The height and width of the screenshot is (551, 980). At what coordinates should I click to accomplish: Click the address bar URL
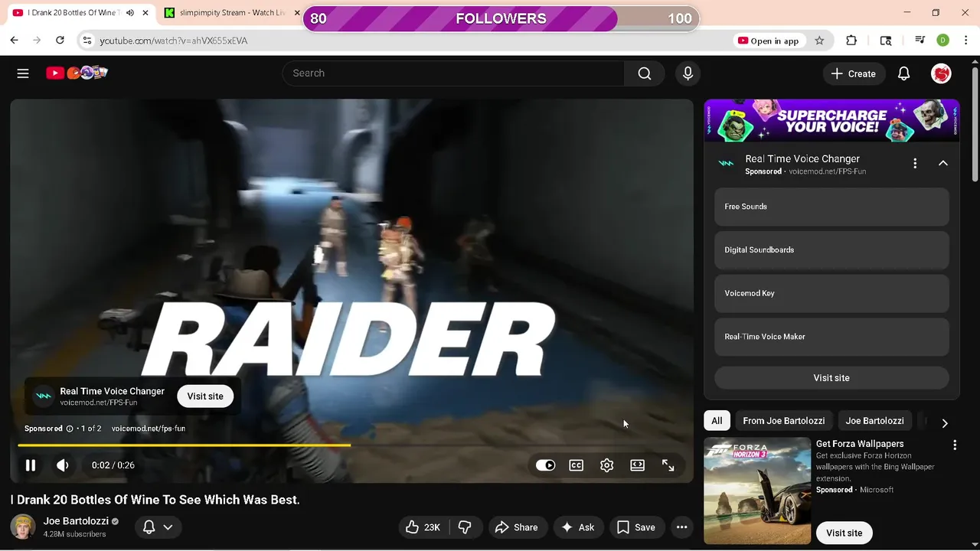[173, 41]
